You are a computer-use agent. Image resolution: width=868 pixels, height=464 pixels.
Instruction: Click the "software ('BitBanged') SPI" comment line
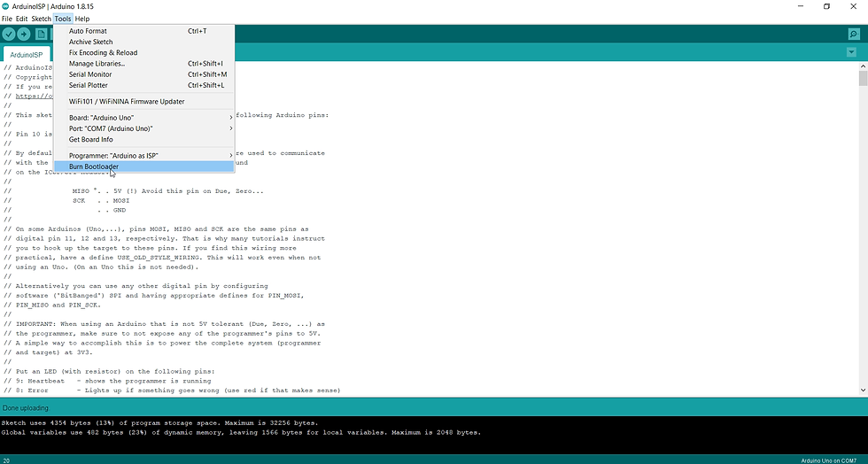pos(154,296)
